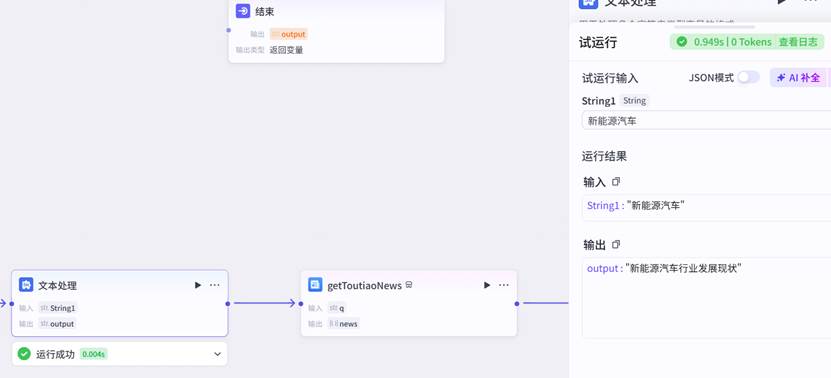Expand the 运行成功 result dropdown
The width and height of the screenshot is (831, 378).
(217, 354)
